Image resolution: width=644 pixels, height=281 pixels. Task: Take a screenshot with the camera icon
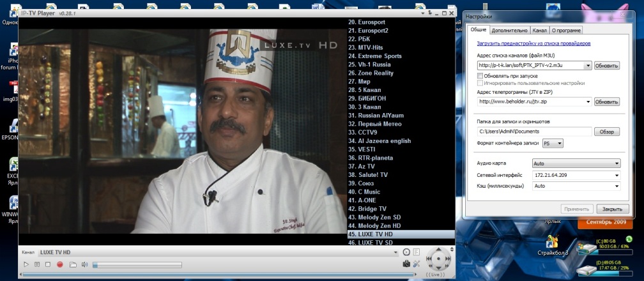point(406,264)
